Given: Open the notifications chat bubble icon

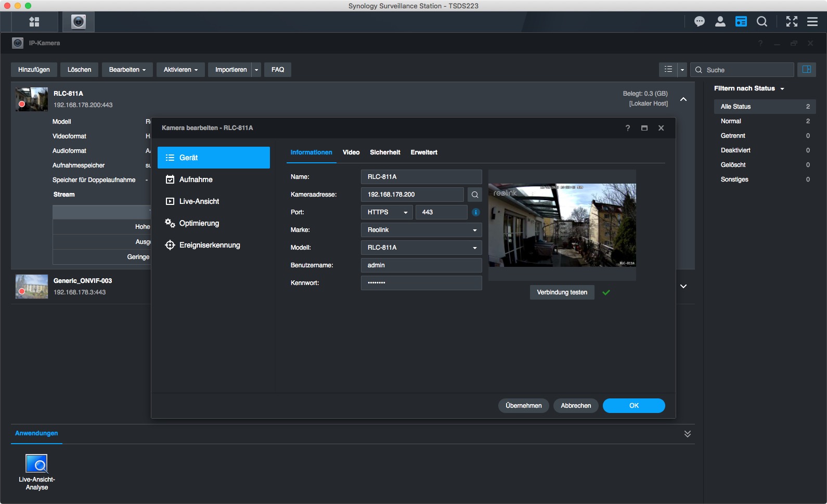Looking at the screenshot, I should [x=699, y=22].
